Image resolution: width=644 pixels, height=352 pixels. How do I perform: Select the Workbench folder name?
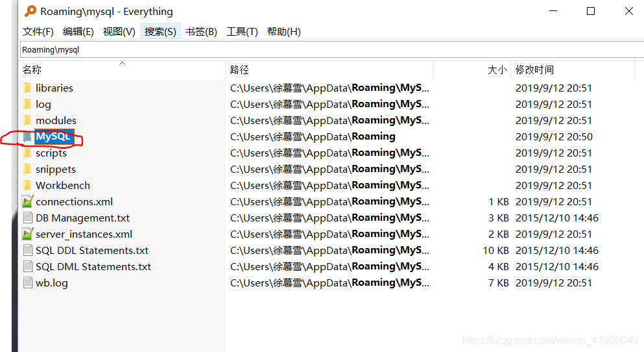point(63,186)
